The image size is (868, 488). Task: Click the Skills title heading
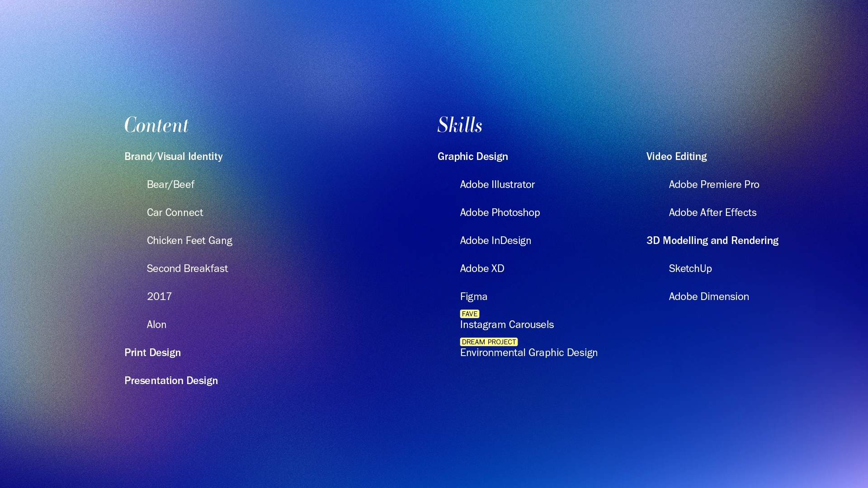[x=459, y=125]
